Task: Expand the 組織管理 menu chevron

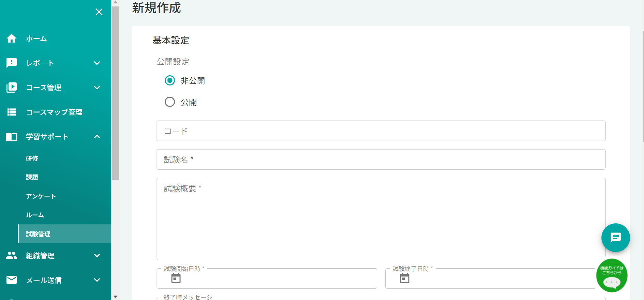Action: point(97,255)
